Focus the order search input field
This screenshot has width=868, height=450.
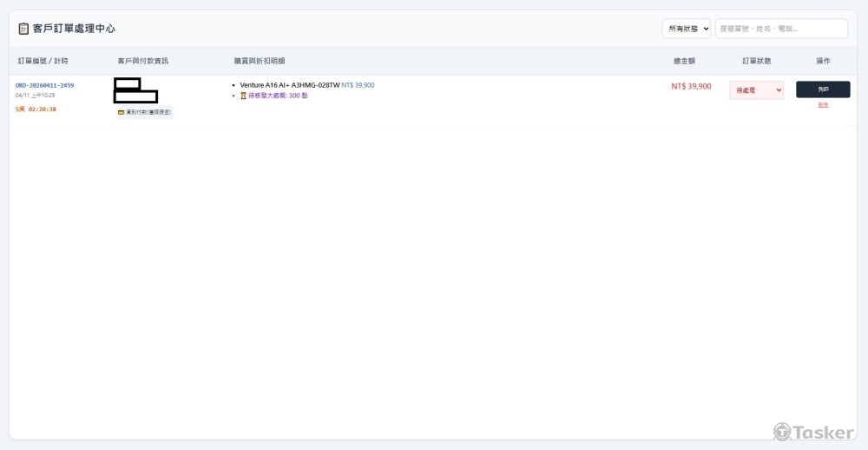(781, 29)
